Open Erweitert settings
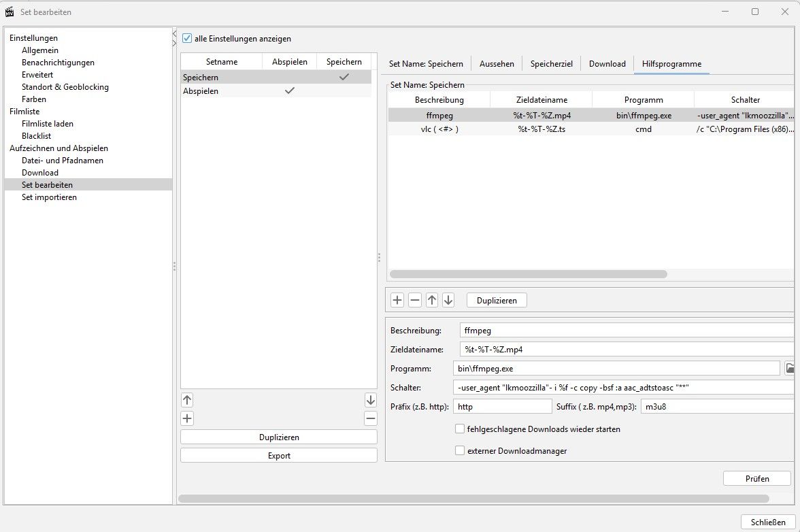 tap(37, 74)
